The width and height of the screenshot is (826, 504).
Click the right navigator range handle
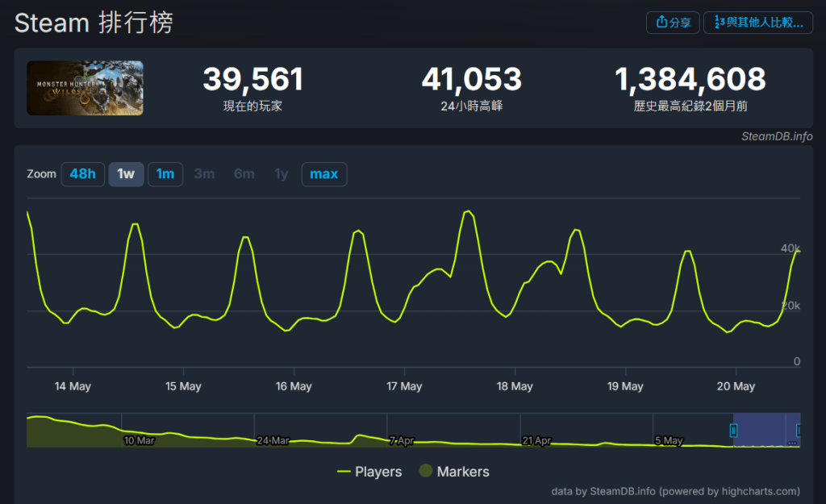pos(799,431)
